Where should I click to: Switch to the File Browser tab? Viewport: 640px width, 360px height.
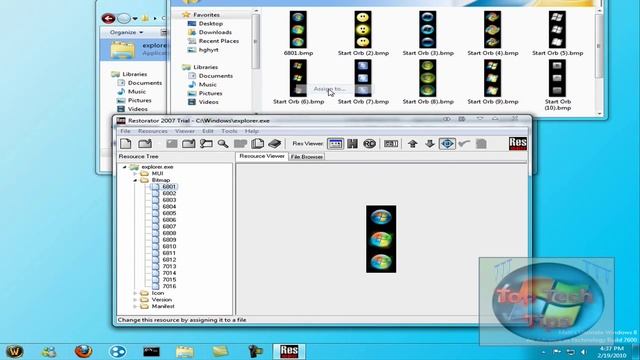click(x=307, y=157)
